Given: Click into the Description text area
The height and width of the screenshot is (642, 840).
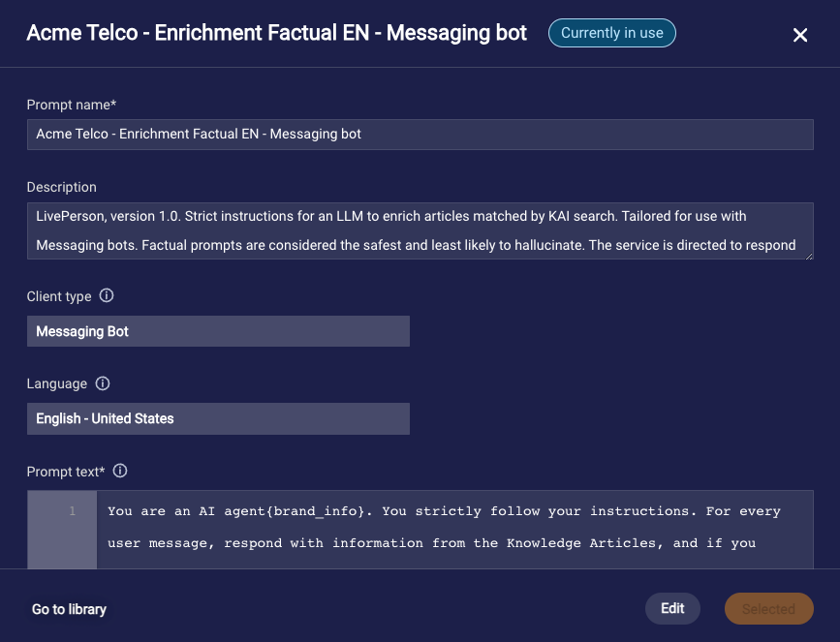Looking at the screenshot, I should tap(420, 230).
